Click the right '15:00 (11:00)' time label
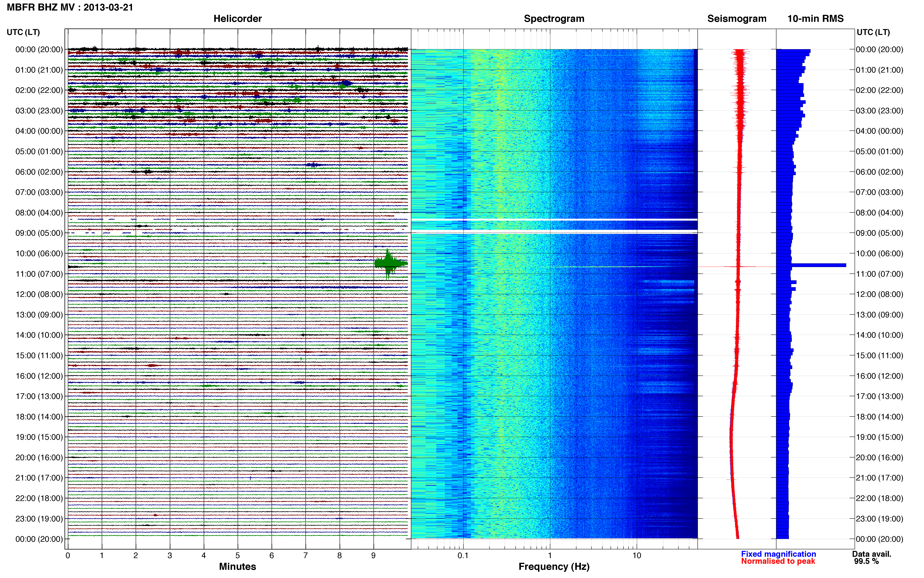Viewport: 924px width, 578px height. tap(879, 355)
